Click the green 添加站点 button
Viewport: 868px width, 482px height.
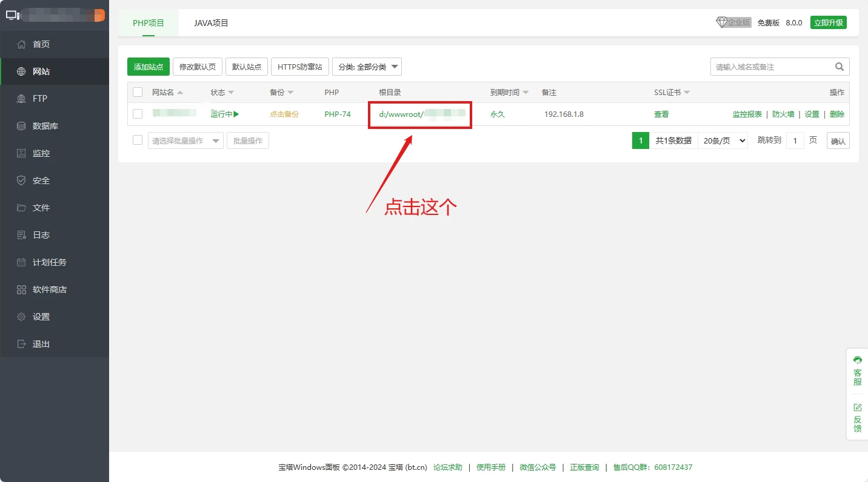pyautogui.click(x=149, y=67)
